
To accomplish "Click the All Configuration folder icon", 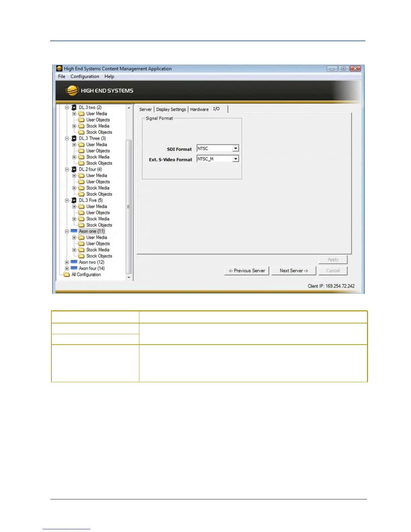I will pos(66,275).
